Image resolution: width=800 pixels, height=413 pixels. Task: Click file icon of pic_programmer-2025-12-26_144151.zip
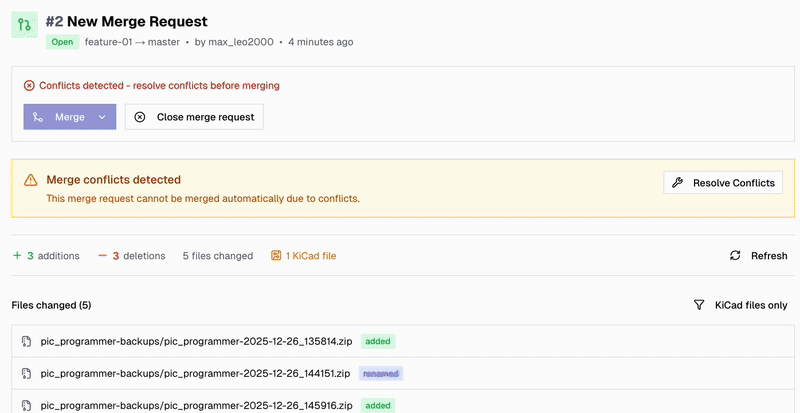(x=27, y=374)
